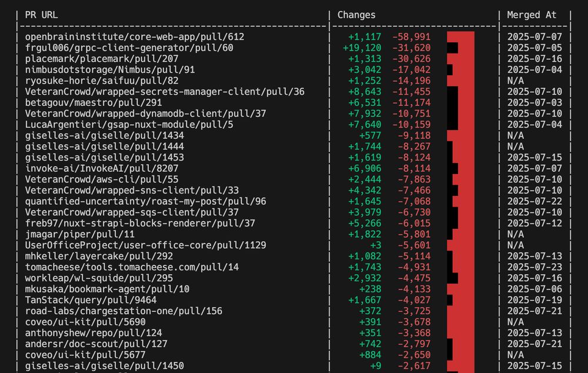Select jmagar/piper/pull/11 URL
588x373 pixels.
point(79,234)
